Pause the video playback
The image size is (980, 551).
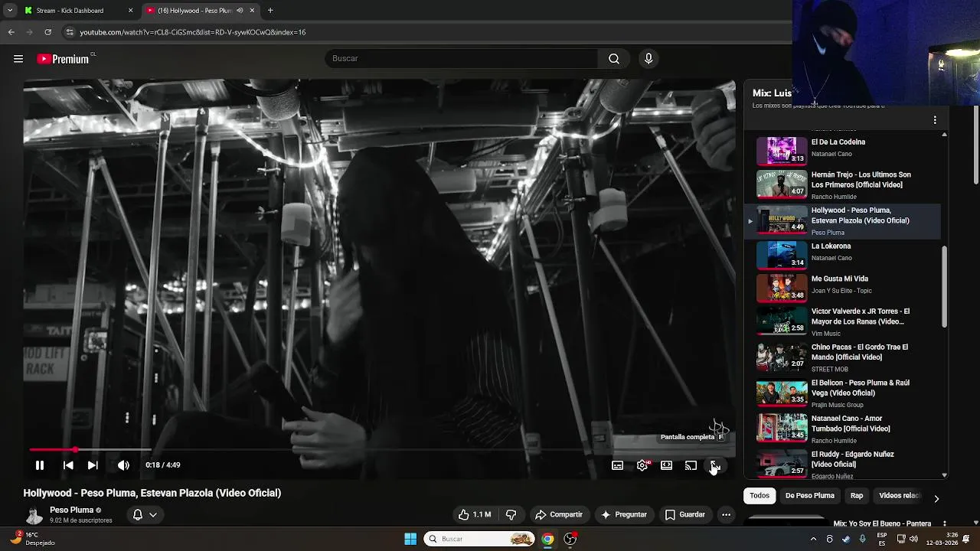coord(40,465)
